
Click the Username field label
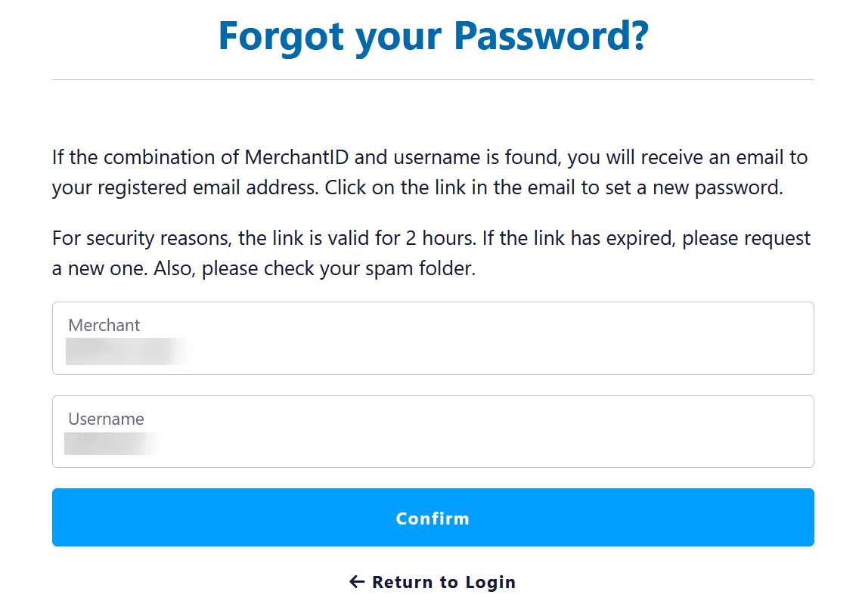pyautogui.click(x=106, y=419)
